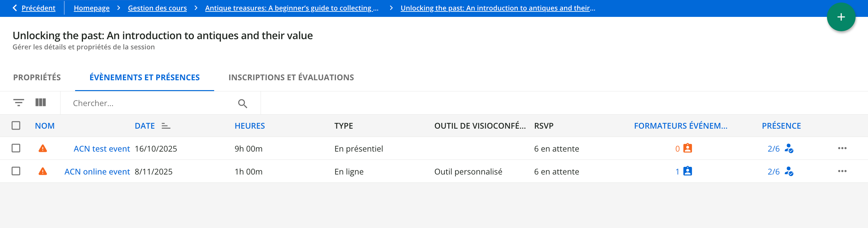The height and width of the screenshot is (228, 868).
Task: Switch to the PROPRIÉTÉS tab
Action: (x=37, y=77)
